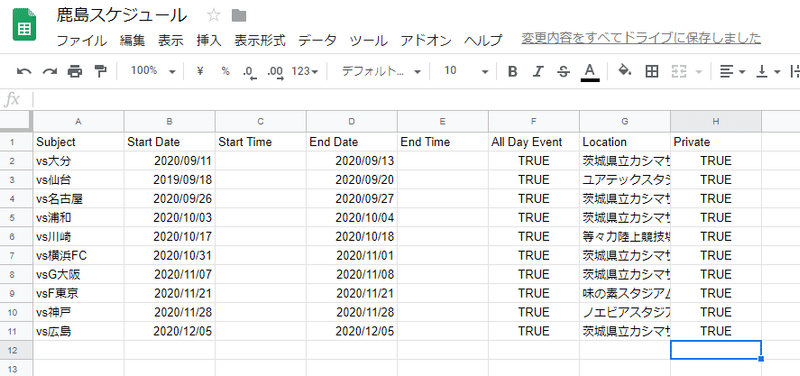This screenshot has width=800, height=376.
Task: Click the undo arrow icon
Action: tap(24, 72)
